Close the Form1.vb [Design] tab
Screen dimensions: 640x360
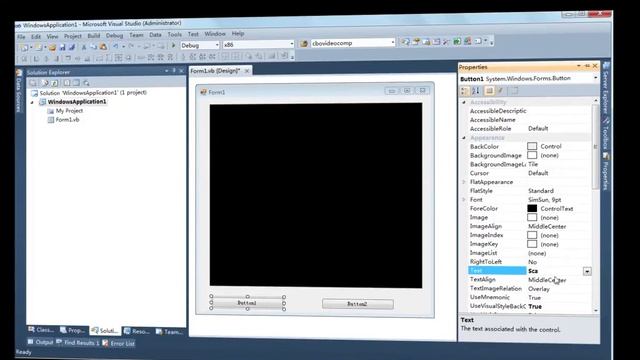pos(247,71)
